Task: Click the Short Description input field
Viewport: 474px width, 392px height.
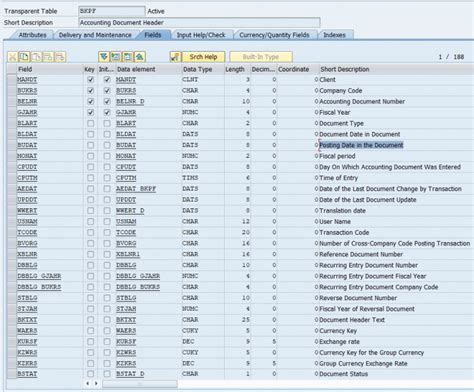Action: pyautogui.click(x=199, y=23)
